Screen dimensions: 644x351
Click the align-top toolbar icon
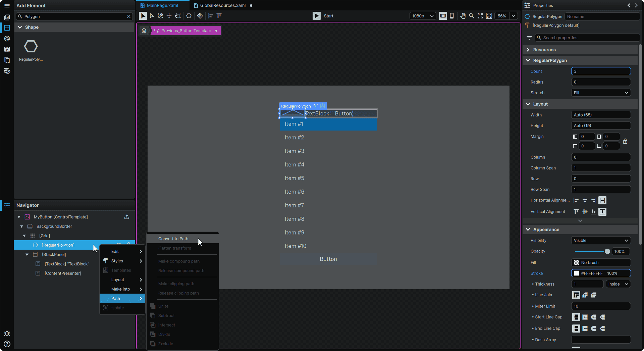pos(219,16)
